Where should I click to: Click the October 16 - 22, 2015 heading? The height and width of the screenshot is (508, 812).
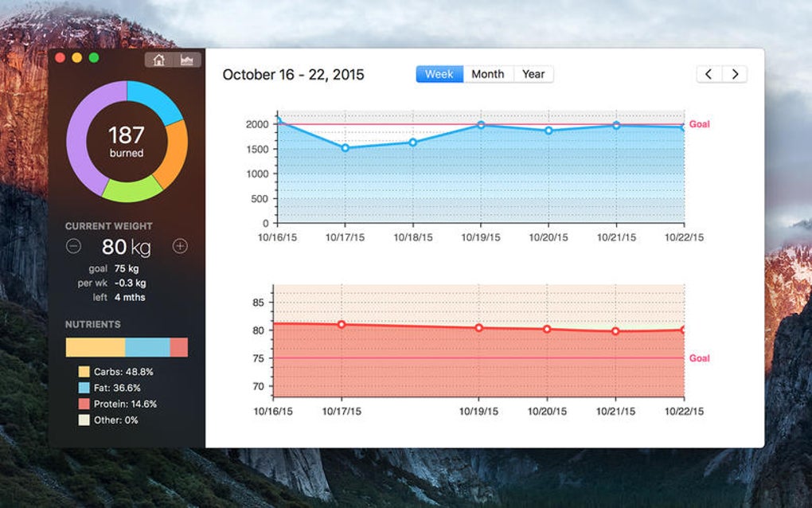pos(293,75)
